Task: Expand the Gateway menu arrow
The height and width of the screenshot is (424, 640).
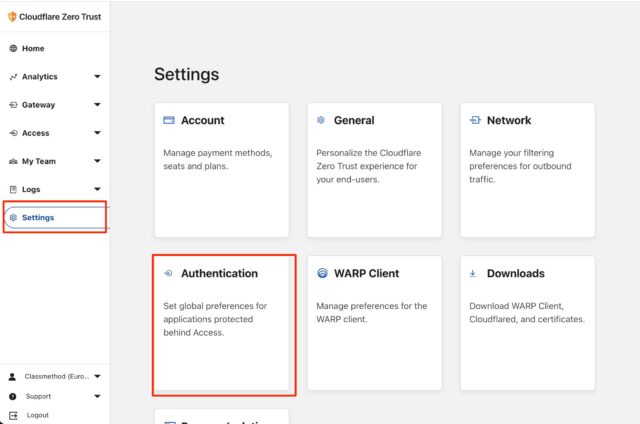Action: 97,104
